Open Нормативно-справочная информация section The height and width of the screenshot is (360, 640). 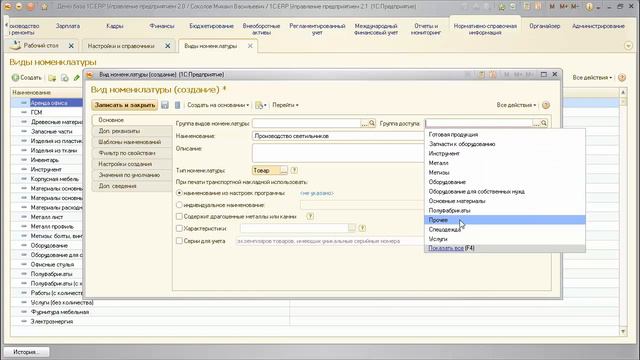[x=485, y=29]
